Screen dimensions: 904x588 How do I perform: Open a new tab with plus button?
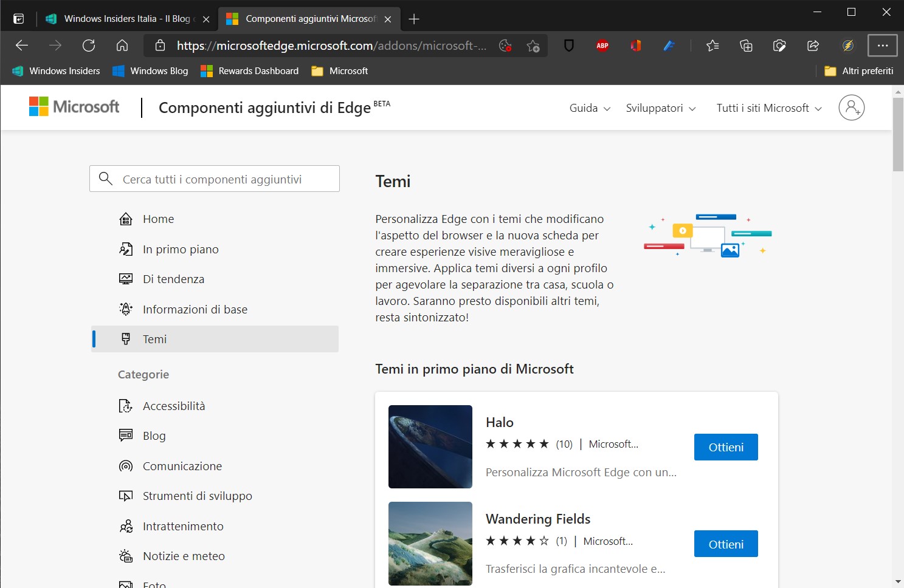point(414,19)
